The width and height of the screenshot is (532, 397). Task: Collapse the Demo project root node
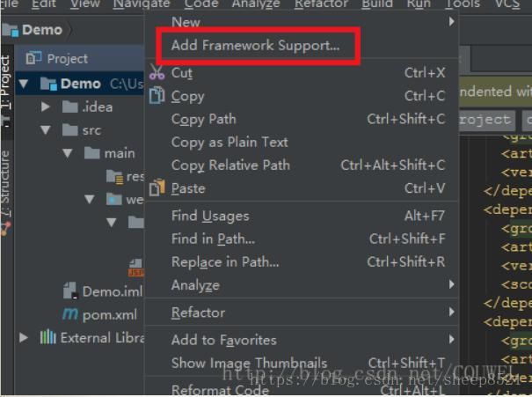(x=24, y=84)
